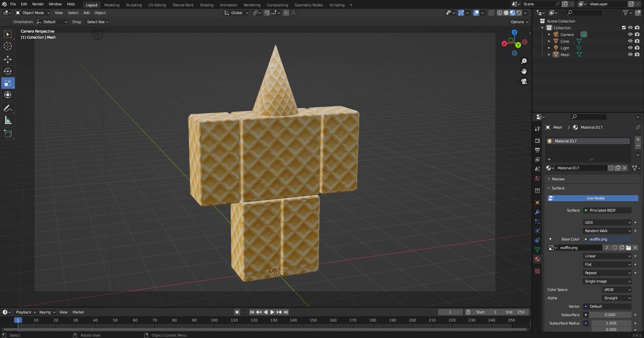
Task: Activate the Move tool
Action: (x=8, y=60)
